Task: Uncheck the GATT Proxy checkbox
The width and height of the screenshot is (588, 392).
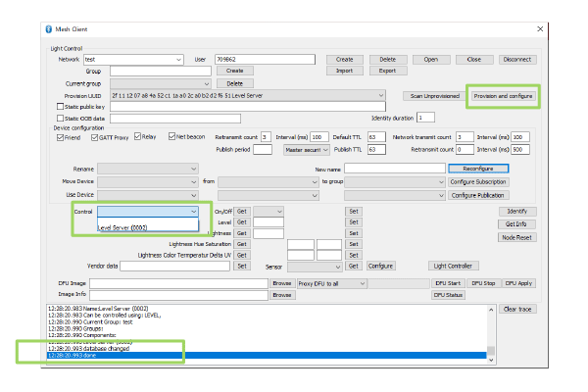Action: point(94,137)
